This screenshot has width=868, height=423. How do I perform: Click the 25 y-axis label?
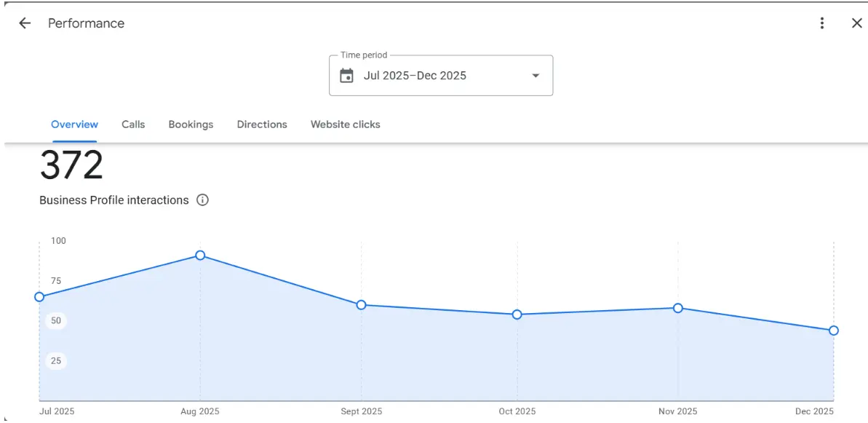tap(56, 361)
